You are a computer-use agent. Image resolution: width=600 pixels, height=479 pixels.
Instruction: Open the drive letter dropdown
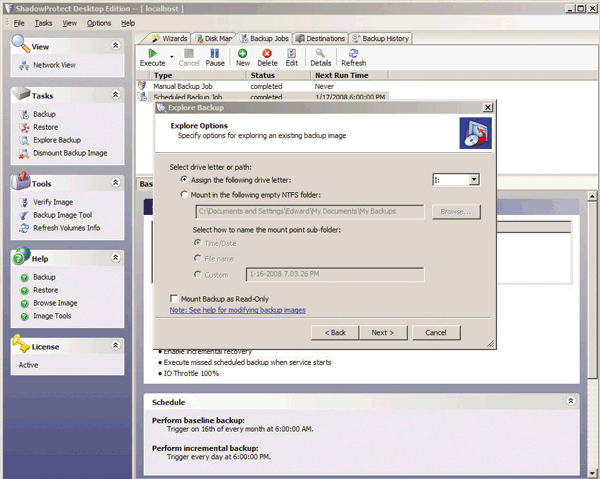pos(474,179)
